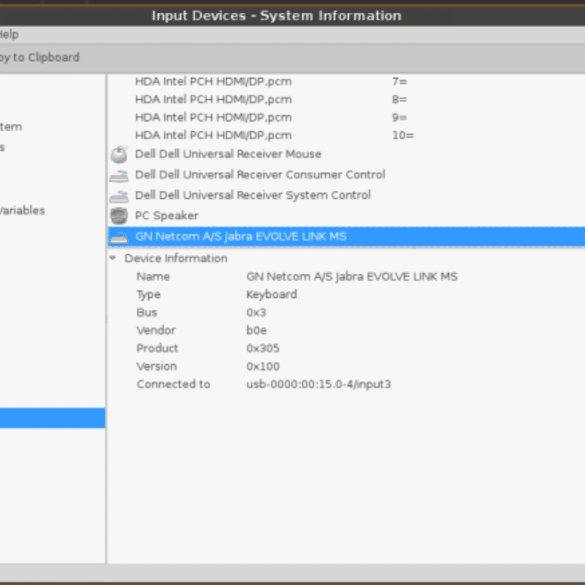The image size is (585, 585).
Task: Select the sidebar item ending in 'tem'
Action: point(11,127)
